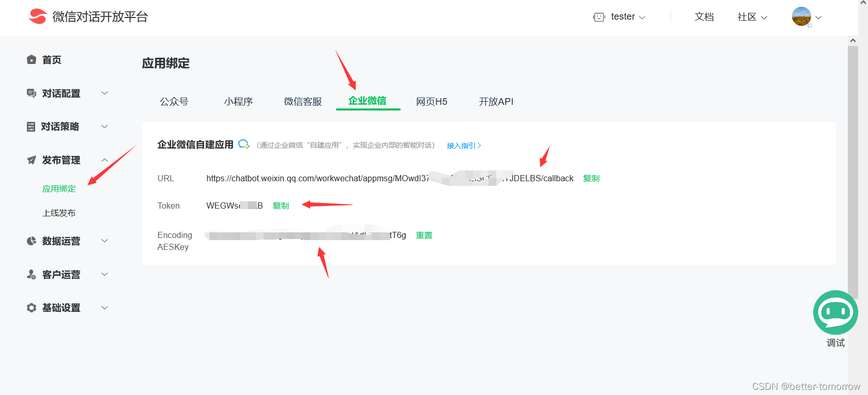
Task: Select the 企业微信 tab
Action: 368,101
